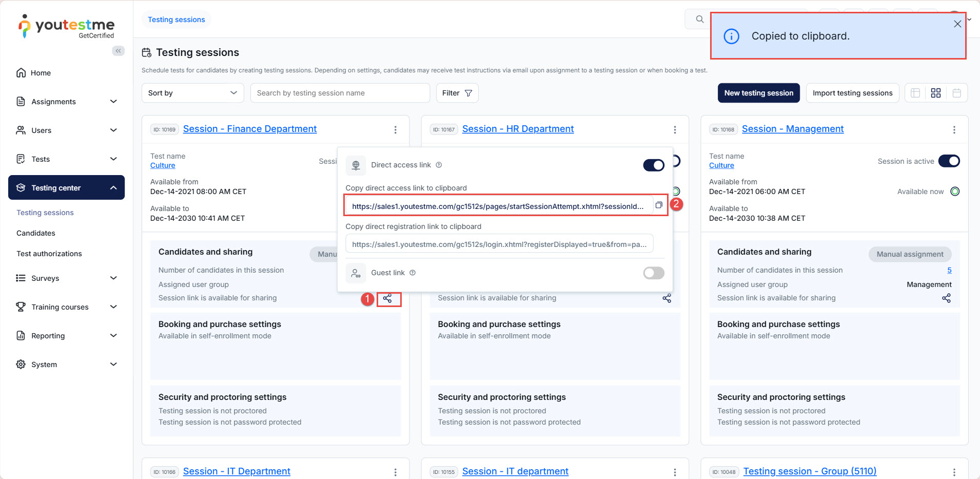Open three-dot menu for Session - Management
980x479 pixels.
pos(954,130)
